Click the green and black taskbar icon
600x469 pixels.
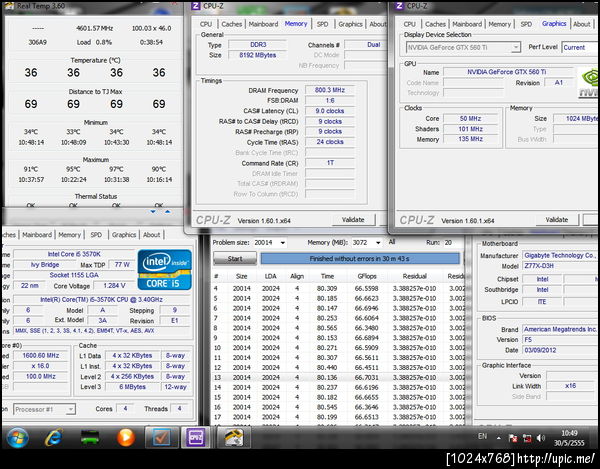[x=90, y=438]
